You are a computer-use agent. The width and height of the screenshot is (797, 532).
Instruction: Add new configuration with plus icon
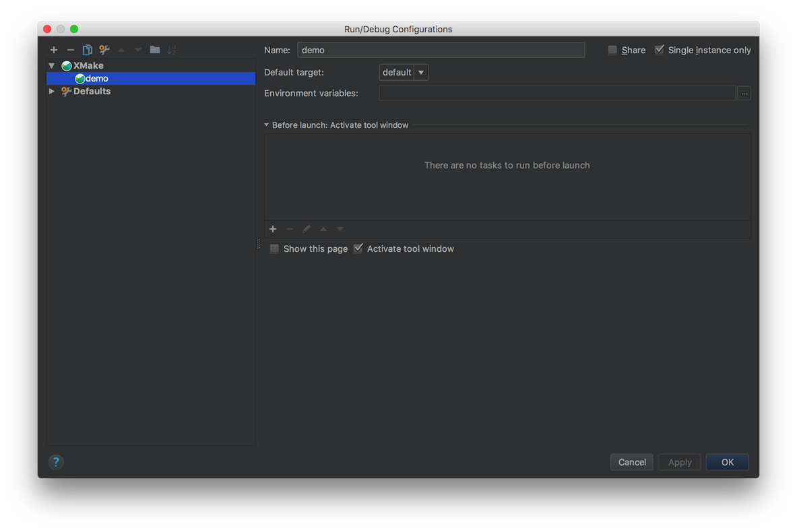click(54, 50)
